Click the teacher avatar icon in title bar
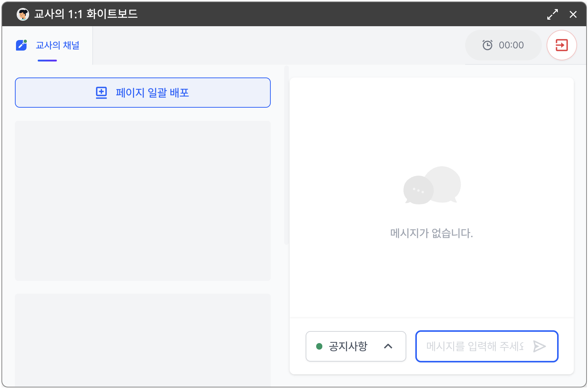Screen dimensions: 588x390 coord(23,14)
